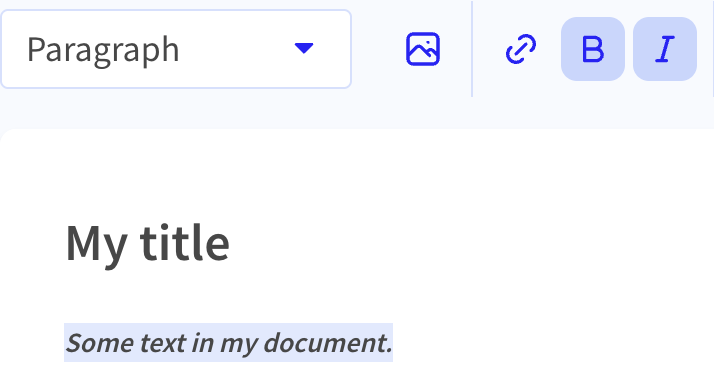Toggle bold formatting off
The height and width of the screenshot is (386, 714).
click(592, 49)
